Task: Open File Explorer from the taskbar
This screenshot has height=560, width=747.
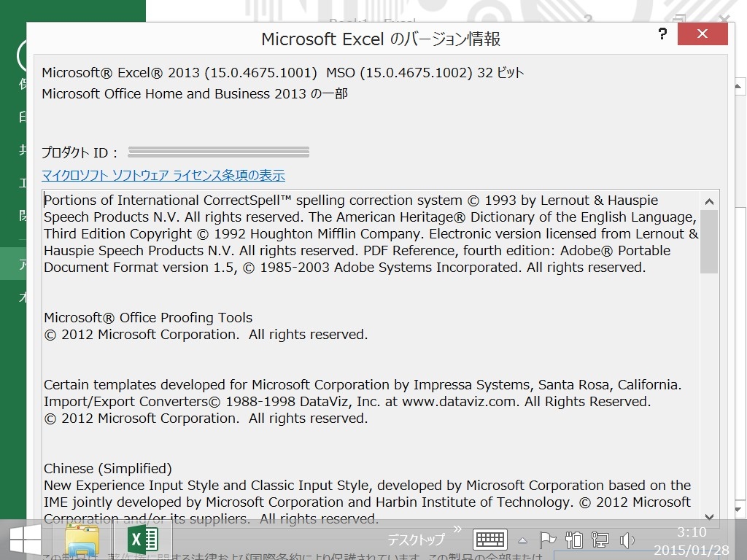Action: pyautogui.click(x=82, y=540)
